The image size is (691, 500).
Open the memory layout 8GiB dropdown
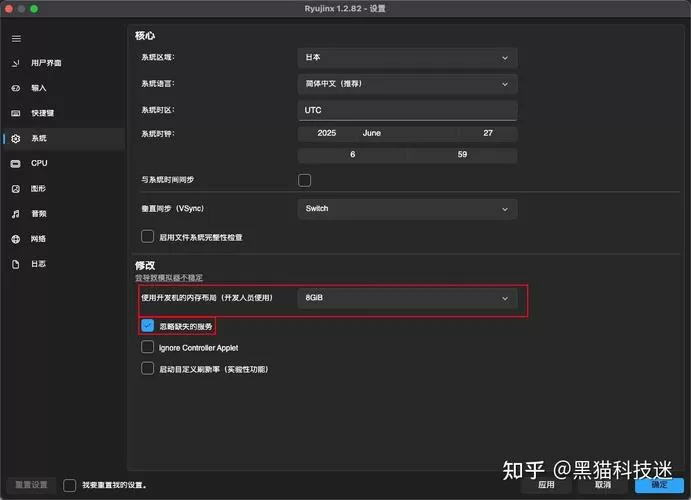[x=407, y=298]
